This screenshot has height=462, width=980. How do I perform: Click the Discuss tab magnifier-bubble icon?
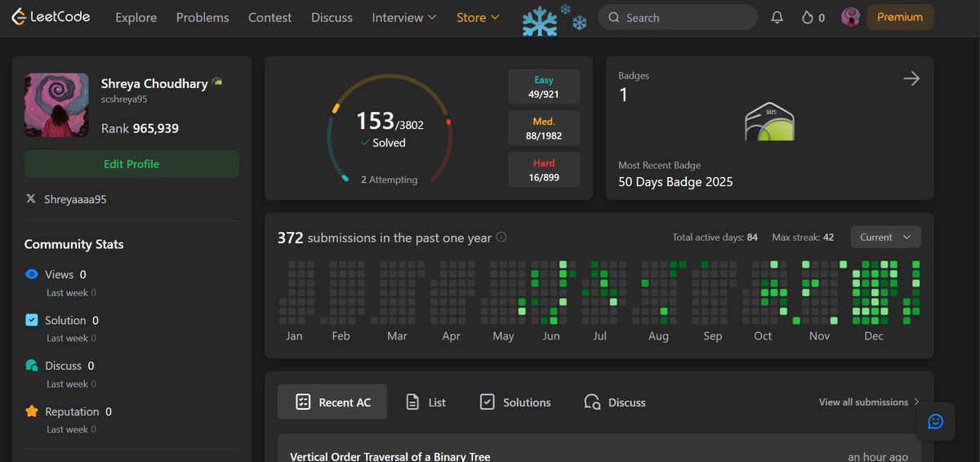[x=593, y=402]
